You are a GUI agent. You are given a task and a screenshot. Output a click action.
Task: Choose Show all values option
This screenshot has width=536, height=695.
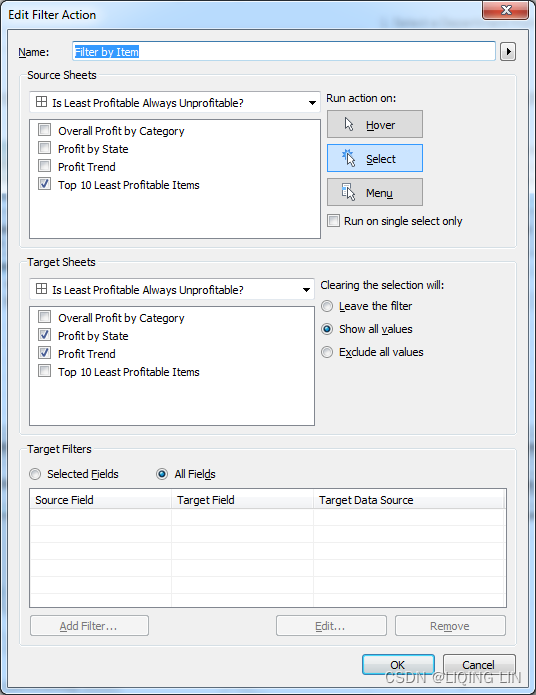pos(327,329)
